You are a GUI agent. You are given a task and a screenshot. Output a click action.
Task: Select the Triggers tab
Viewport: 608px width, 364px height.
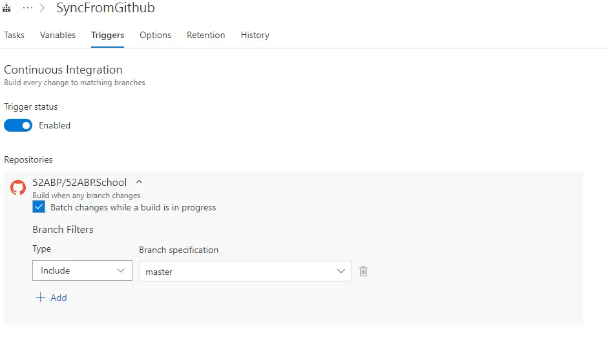(107, 35)
